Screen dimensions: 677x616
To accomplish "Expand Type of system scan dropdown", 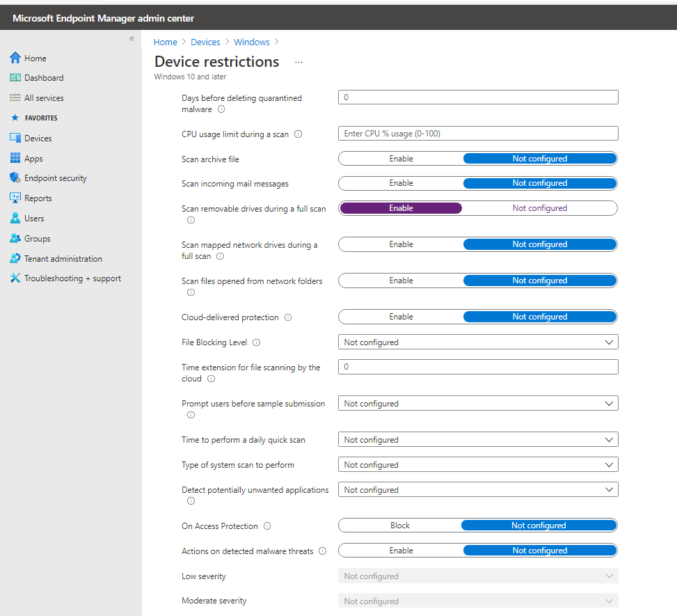I will pyautogui.click(x=477, y=465).
